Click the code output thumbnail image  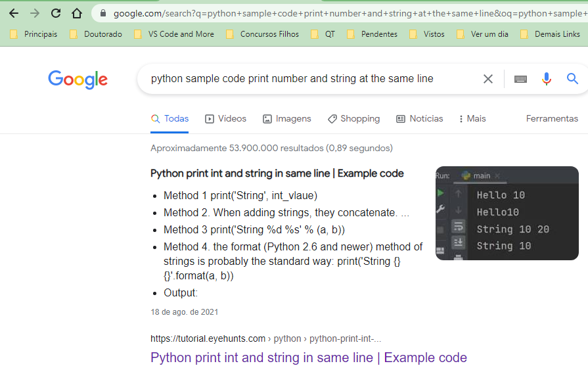(x=507, y=214)
